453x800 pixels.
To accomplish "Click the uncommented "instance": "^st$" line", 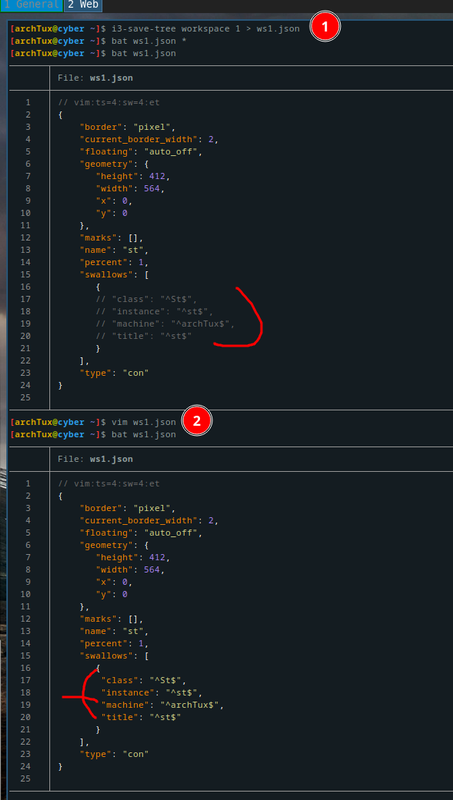I will (152, 692).
